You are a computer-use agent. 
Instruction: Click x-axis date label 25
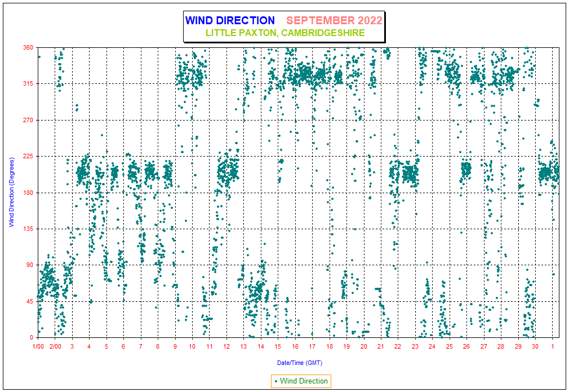(450, 347)
